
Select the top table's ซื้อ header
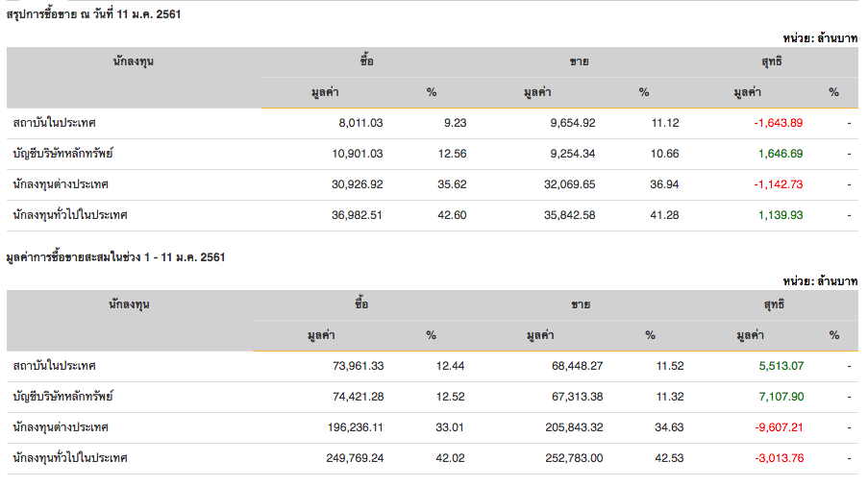(366, 61)
